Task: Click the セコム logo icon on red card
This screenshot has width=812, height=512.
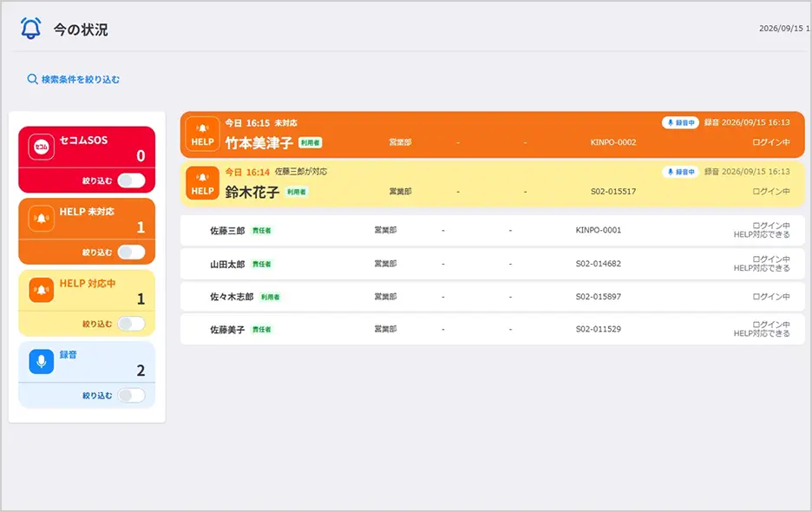Action: (42, 147)
